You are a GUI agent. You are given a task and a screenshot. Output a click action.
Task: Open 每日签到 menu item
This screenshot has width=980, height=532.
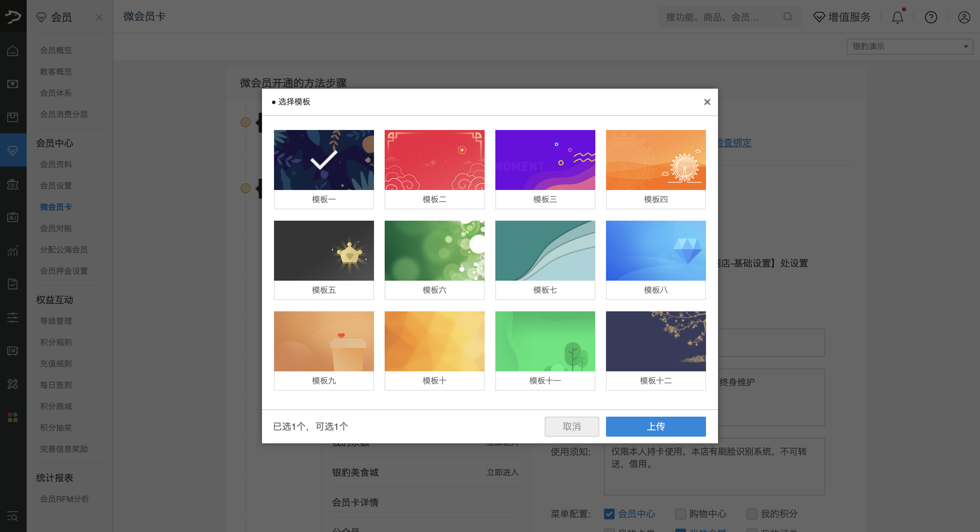tap(56, 385)
